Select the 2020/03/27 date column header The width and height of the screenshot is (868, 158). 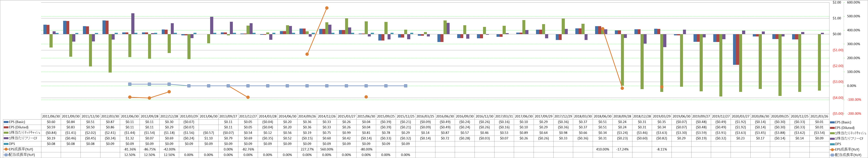pyautogui.click(x=740, y=116)
